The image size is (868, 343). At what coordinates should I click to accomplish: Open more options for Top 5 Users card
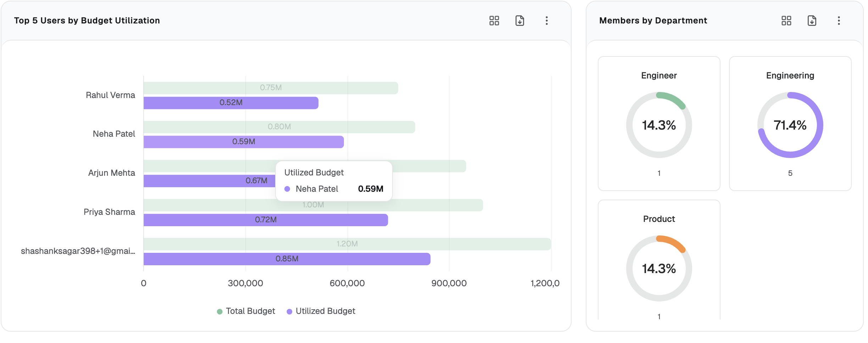click(546, 21)
